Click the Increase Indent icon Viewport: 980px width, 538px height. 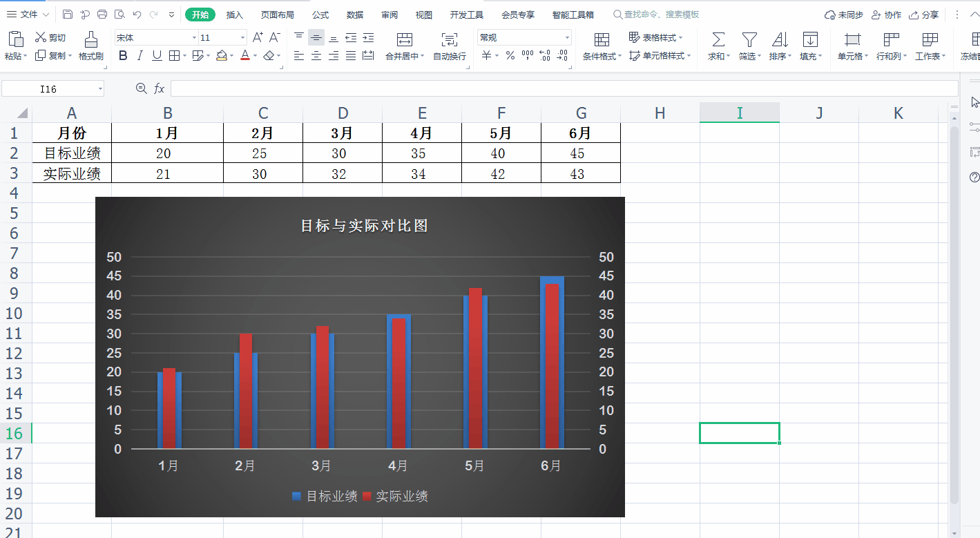(368, 37)
